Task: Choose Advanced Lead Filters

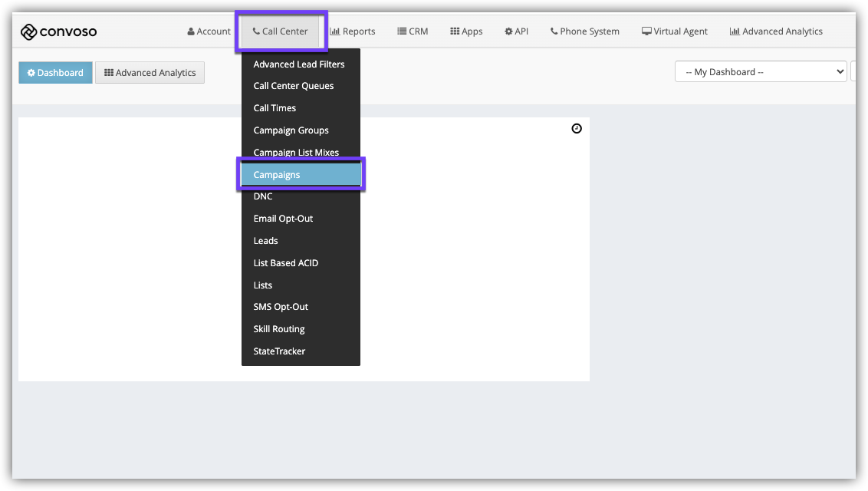Action: coord(301,64)
